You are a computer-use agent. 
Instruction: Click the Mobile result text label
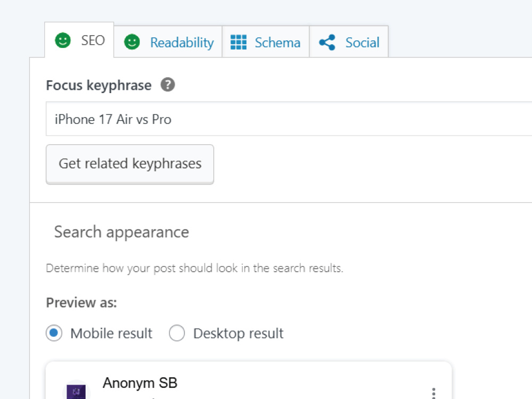click(x=111, y=333)
